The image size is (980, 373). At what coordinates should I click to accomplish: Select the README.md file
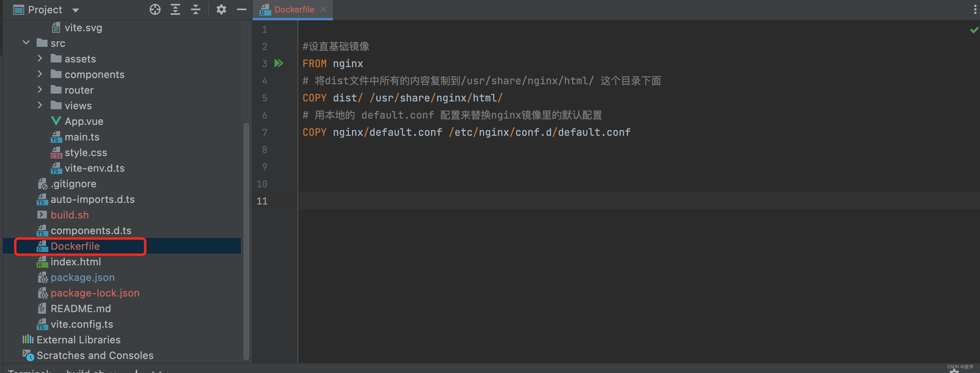pyautogui.click(x=81, y=309)
